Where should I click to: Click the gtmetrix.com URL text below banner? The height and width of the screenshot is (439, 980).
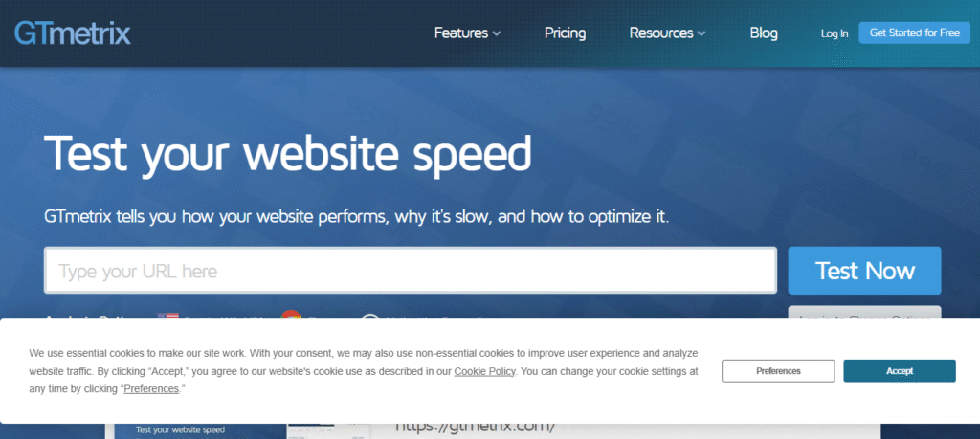point(475,428)
